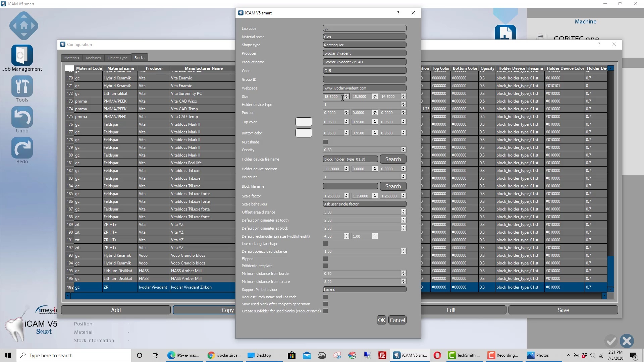Image resolution: width=644 pixels, height=362 pixels.
Task: Switch to the Object Type tab
Action: tap(117, 58)
